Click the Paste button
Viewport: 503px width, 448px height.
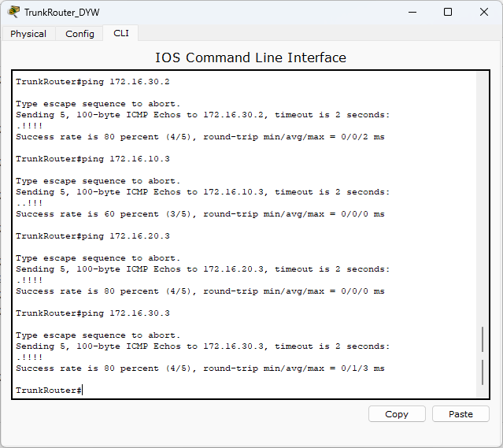pyautogui.click(x=460, y=414)
